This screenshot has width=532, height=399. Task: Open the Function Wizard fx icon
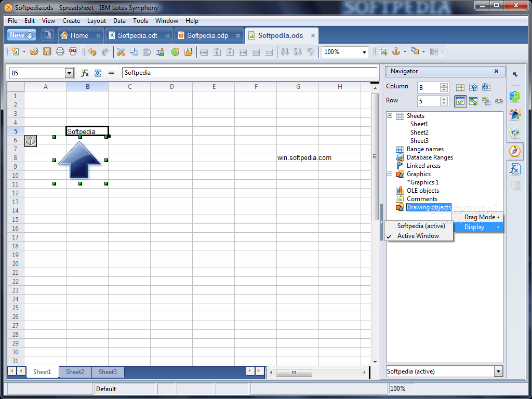85,73
